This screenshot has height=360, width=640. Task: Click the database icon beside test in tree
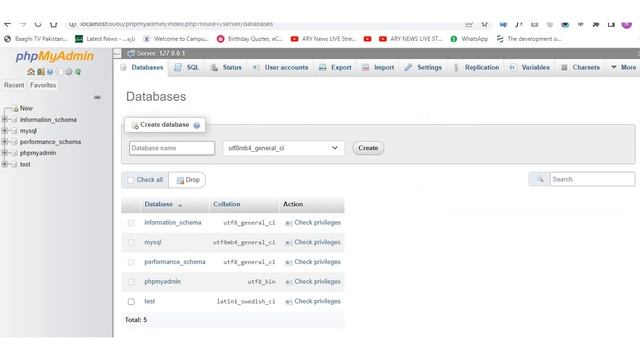tap(14, 164)
